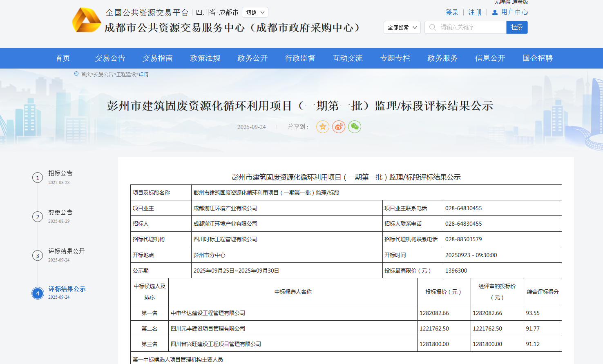Share the page to Weibo

(338, 127)
